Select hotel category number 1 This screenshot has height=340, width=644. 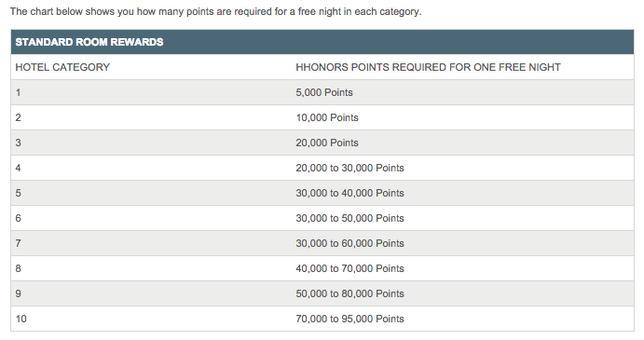coord(18,92)
